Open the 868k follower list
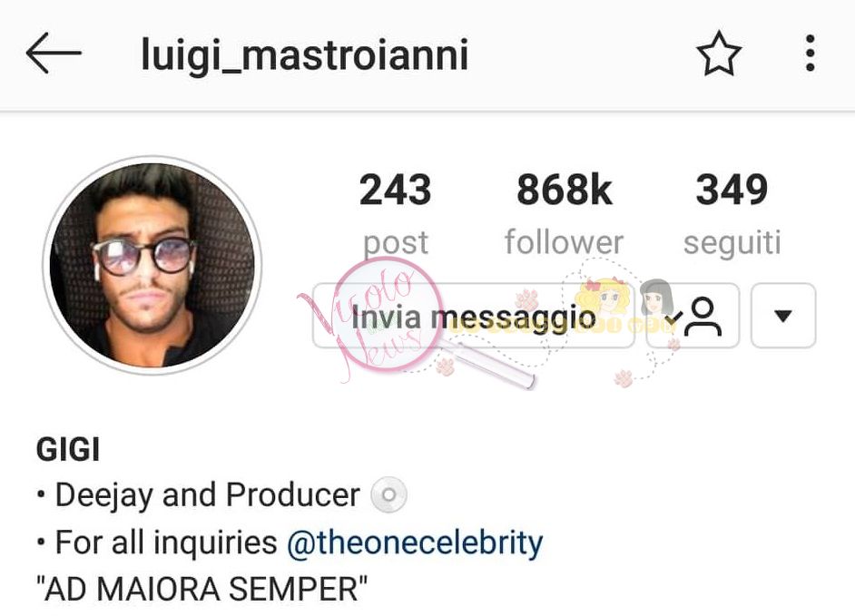 565,190
